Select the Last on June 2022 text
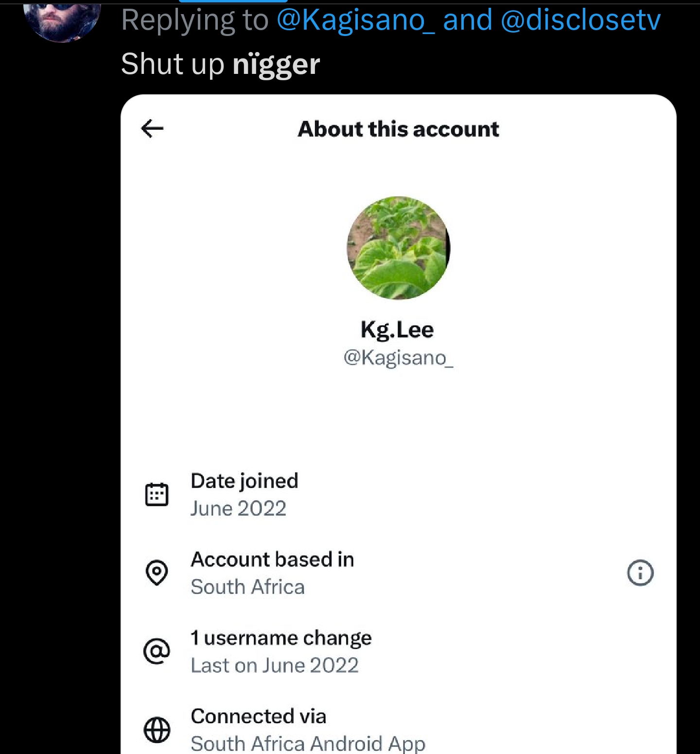 tap(275, 665)
